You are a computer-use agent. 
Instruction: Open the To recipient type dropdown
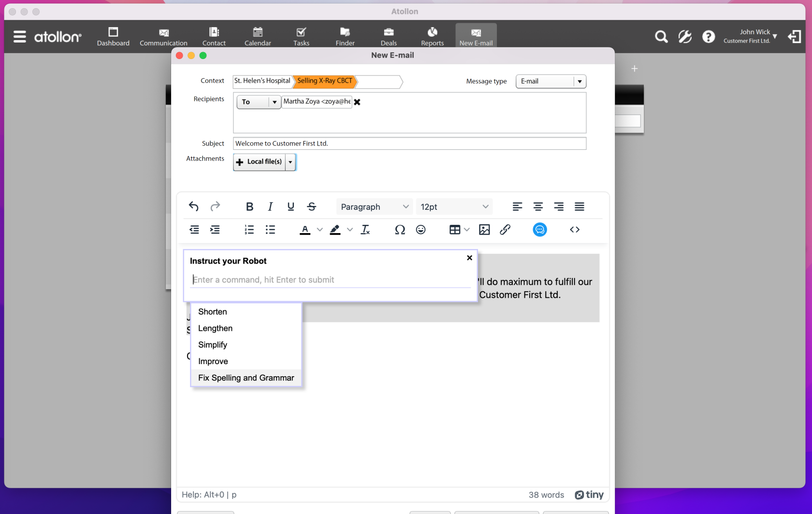259,102
